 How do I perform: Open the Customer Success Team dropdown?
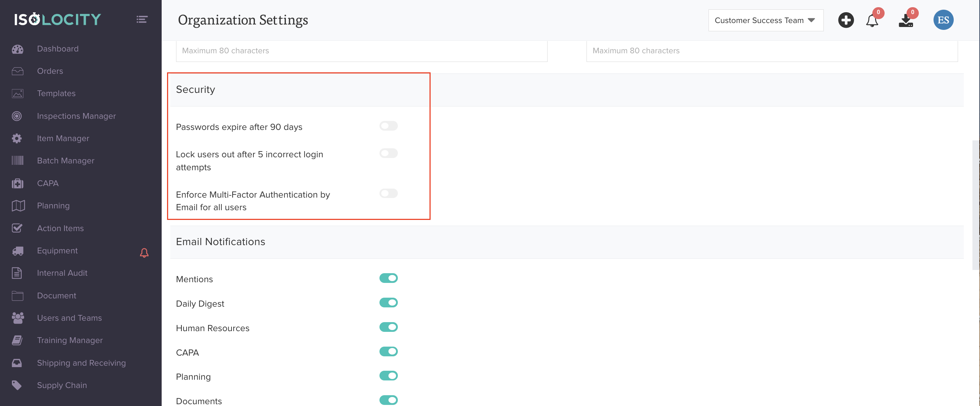pos(765,21)
